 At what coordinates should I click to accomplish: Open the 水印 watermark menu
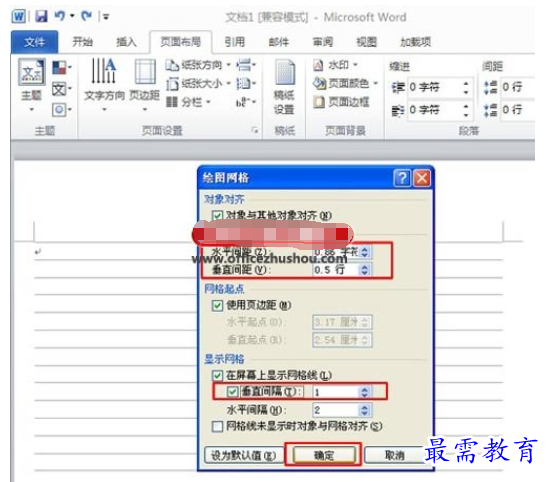(x=335, y=65)
